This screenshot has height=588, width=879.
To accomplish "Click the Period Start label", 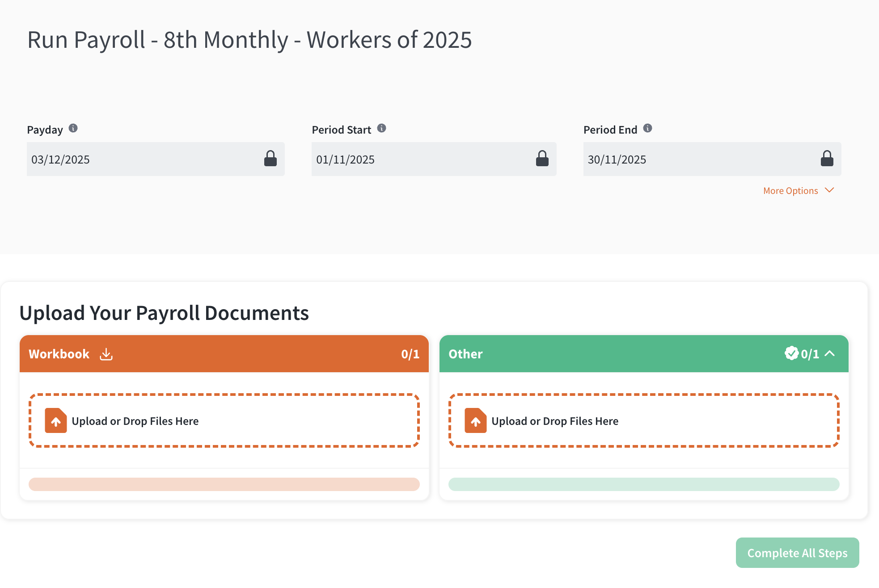I will [x=342, y=130].
